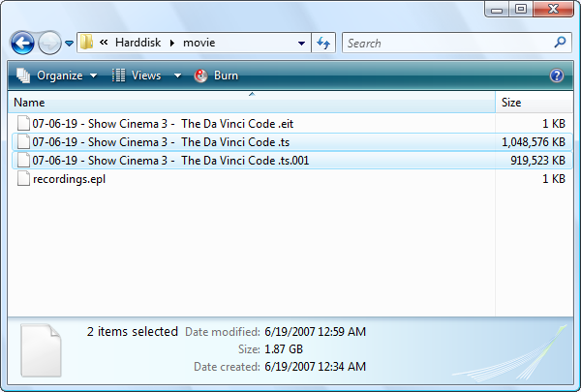Click the 919,523 KB size cell

pyautogui.click(x=537, y=161)
